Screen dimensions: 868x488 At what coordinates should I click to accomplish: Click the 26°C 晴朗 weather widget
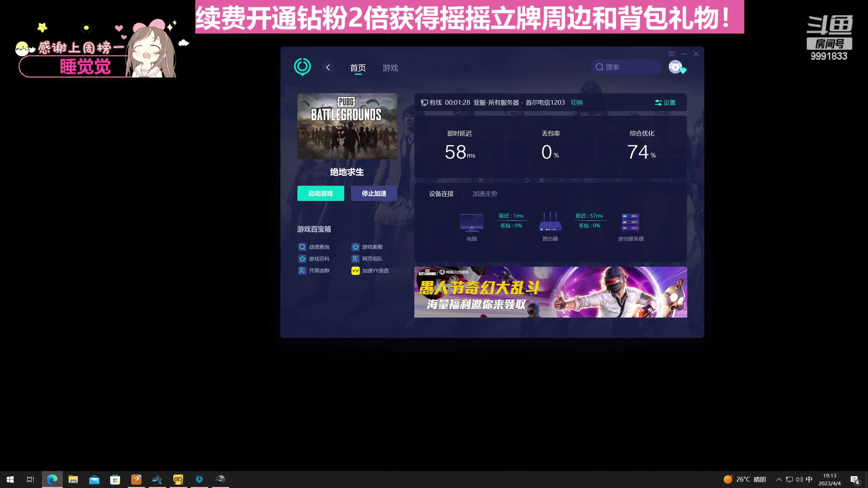[x=745, y=480]
